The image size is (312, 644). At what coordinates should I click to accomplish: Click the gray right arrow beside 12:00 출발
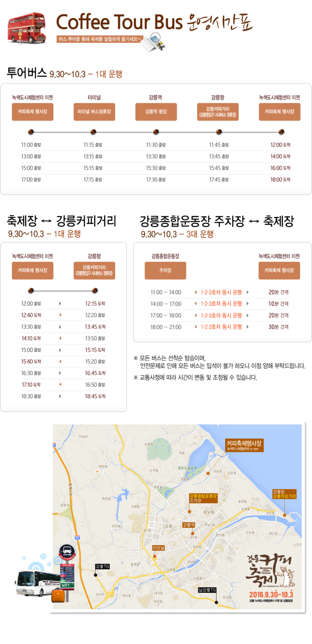60,304
